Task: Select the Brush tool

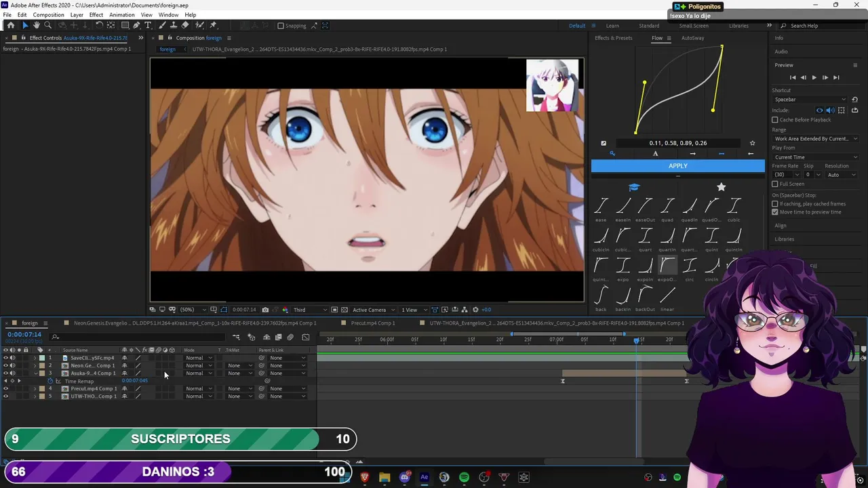Action: tap(163, 25)
